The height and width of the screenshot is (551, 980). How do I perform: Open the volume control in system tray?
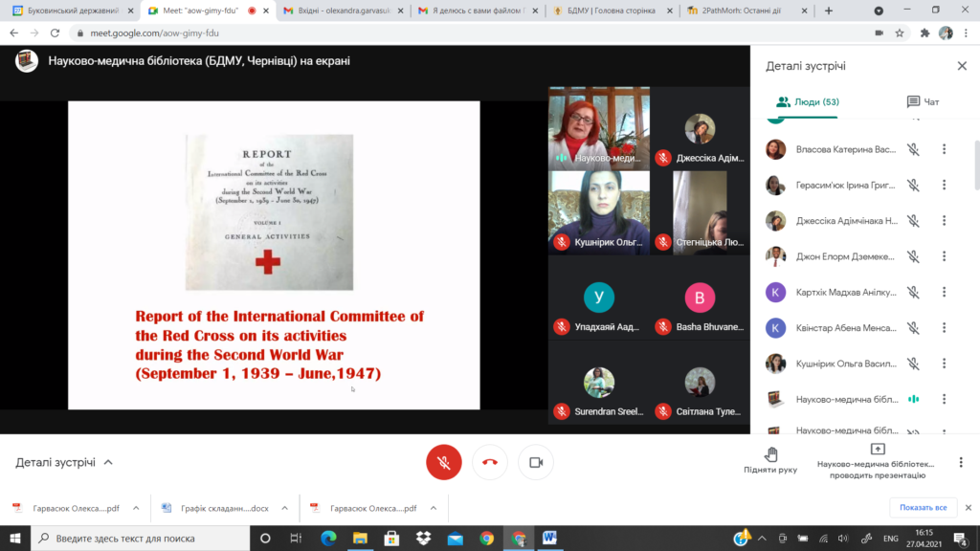(843, 538)
